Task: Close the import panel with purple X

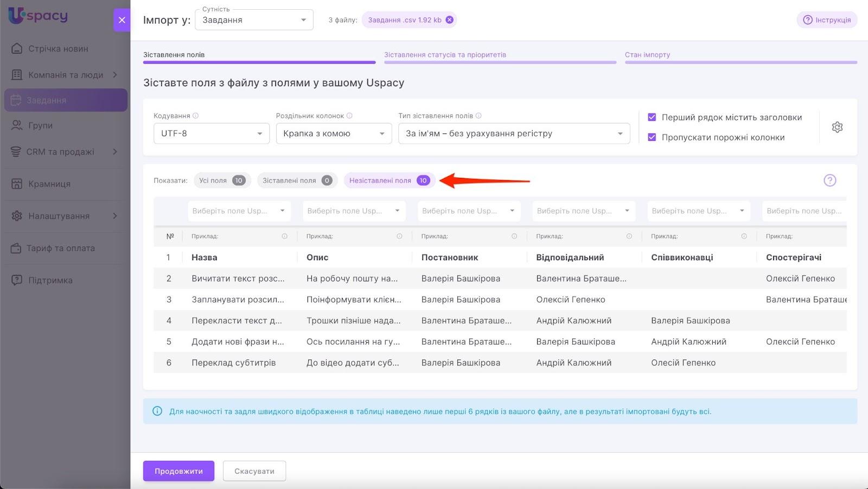Action: 122,20
